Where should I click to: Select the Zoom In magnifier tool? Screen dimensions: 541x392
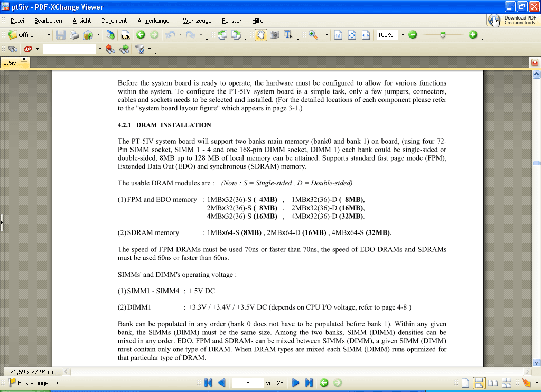click(x=313, y=35)
